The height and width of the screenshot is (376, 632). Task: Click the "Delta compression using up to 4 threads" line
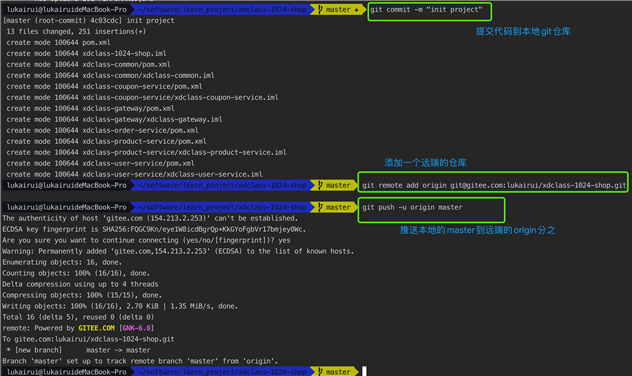click(80, 284)
